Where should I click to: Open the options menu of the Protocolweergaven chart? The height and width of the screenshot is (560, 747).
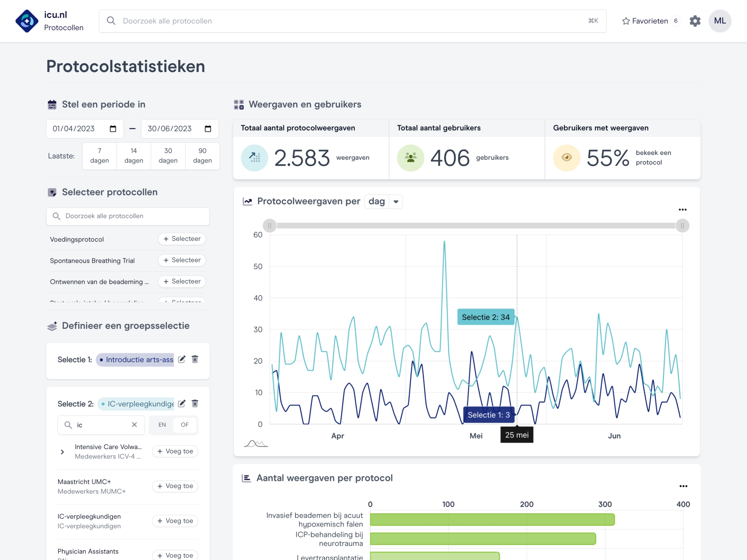tap(684, 209)
